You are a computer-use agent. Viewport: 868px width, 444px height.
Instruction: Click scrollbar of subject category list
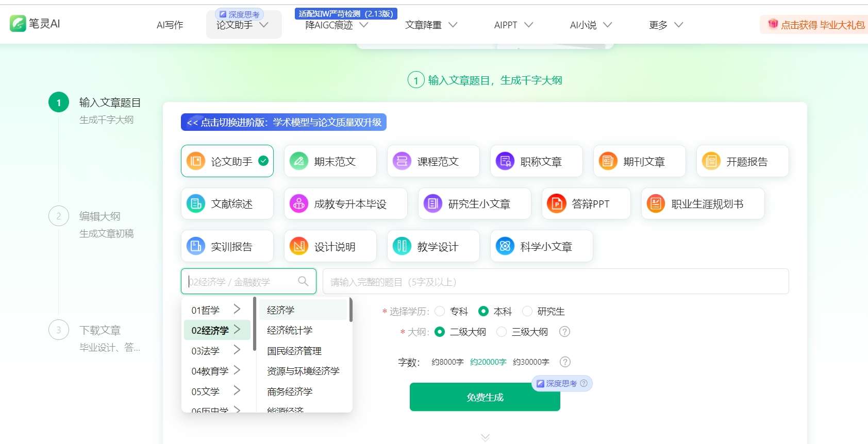(x=254, y=323)
